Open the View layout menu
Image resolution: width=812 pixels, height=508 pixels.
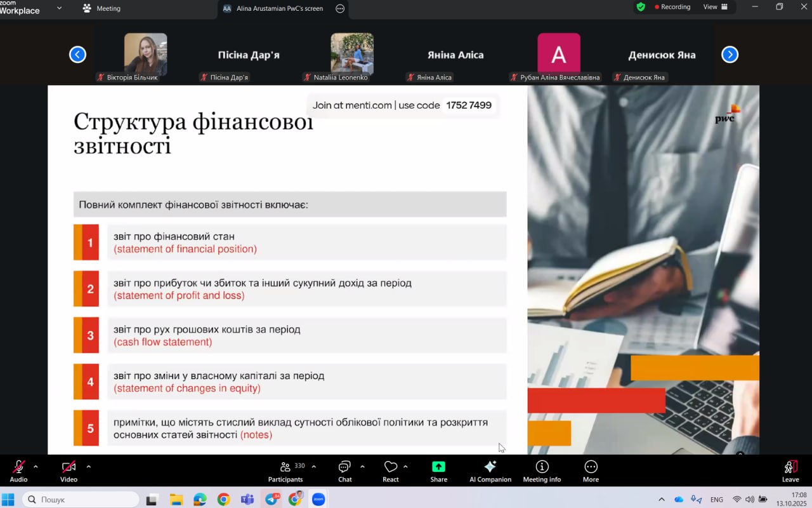715,7
